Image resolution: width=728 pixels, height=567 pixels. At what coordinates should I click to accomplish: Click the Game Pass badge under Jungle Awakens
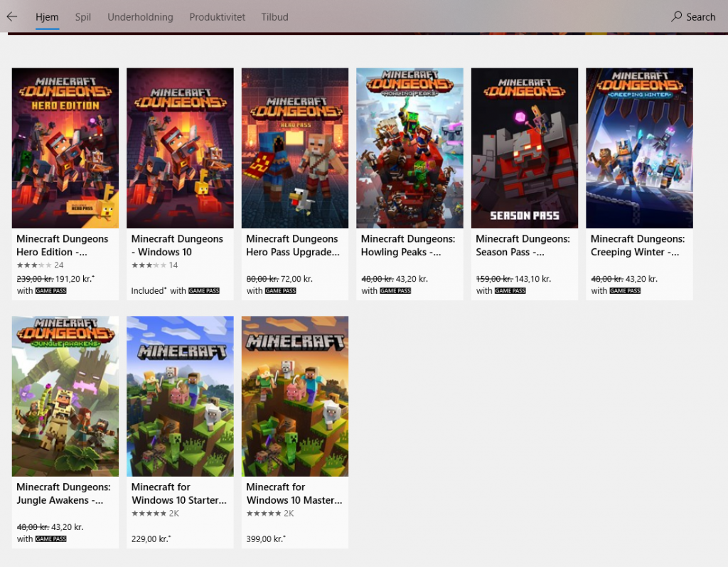(x=51, y=539)
